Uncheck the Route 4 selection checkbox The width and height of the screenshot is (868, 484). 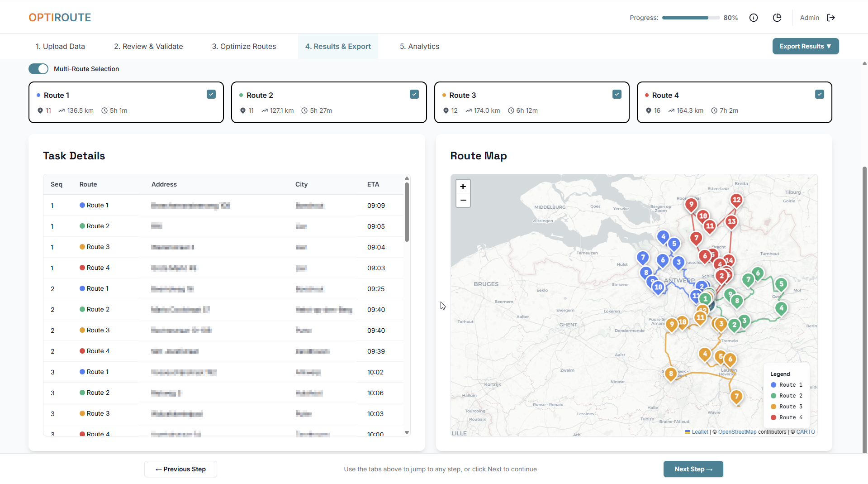click(820, 94)
